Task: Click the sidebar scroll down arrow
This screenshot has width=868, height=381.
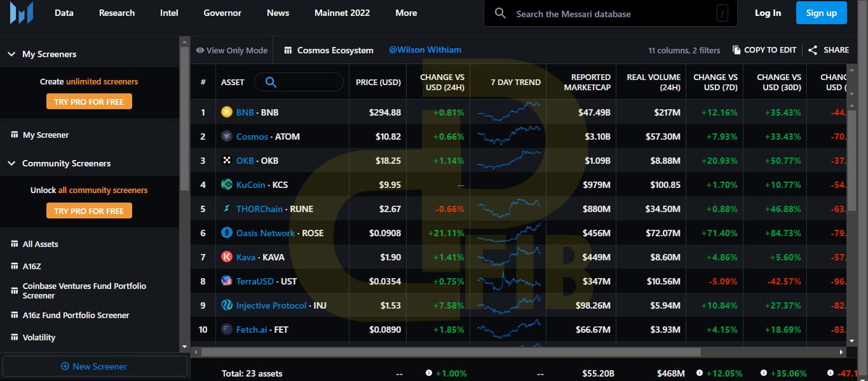Action: pos(185,347)
